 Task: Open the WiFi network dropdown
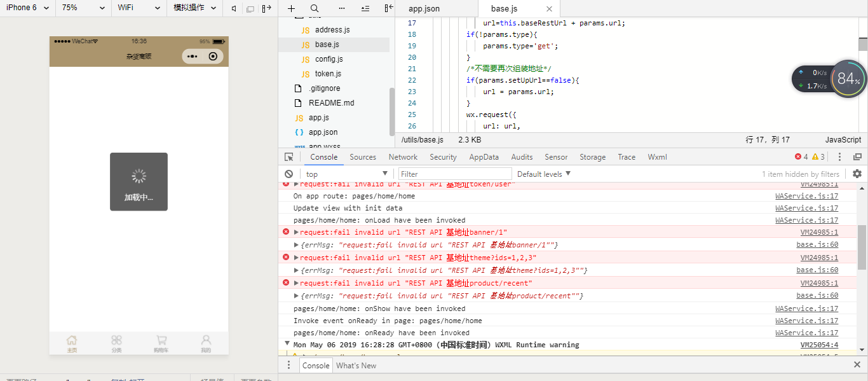coord(139,8)
